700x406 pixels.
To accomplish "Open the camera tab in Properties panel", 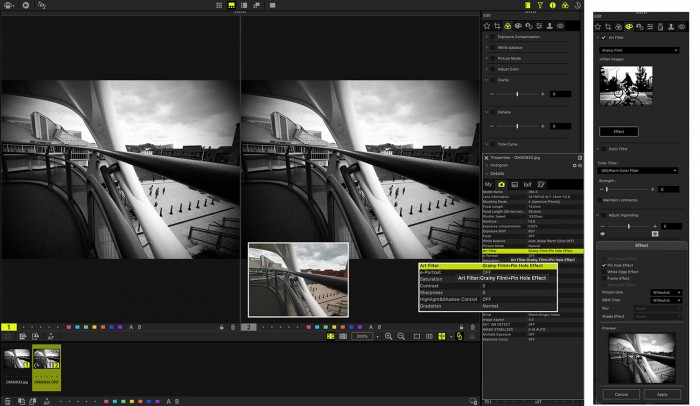I will 501,184.
